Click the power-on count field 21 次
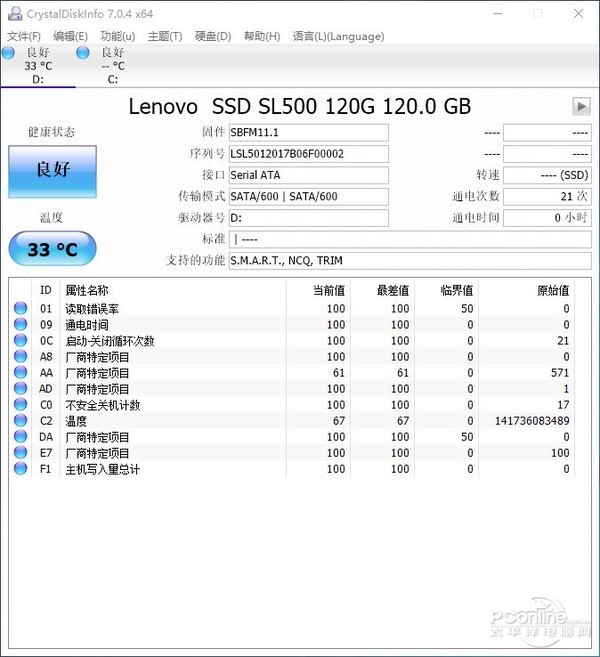Screen dimensions: 600x657 tap(547, 197)
